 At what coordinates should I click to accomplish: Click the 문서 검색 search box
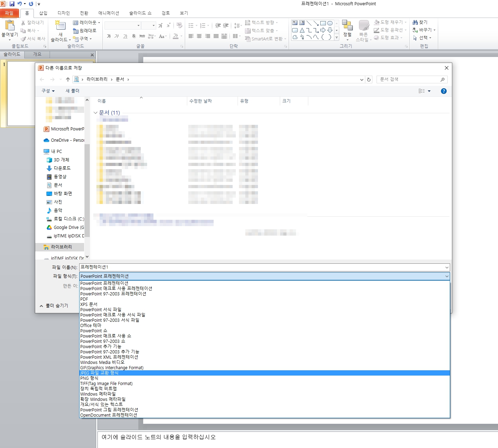[412, 79]
